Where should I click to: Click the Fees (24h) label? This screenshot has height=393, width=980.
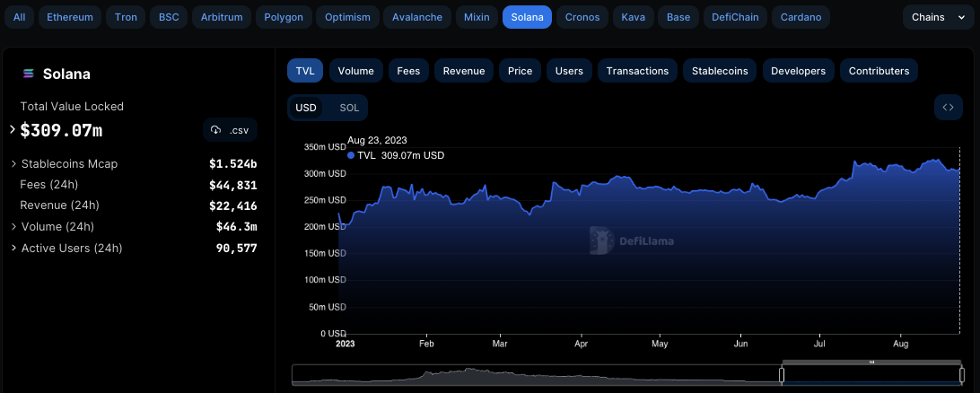click(x=48, y=184)
